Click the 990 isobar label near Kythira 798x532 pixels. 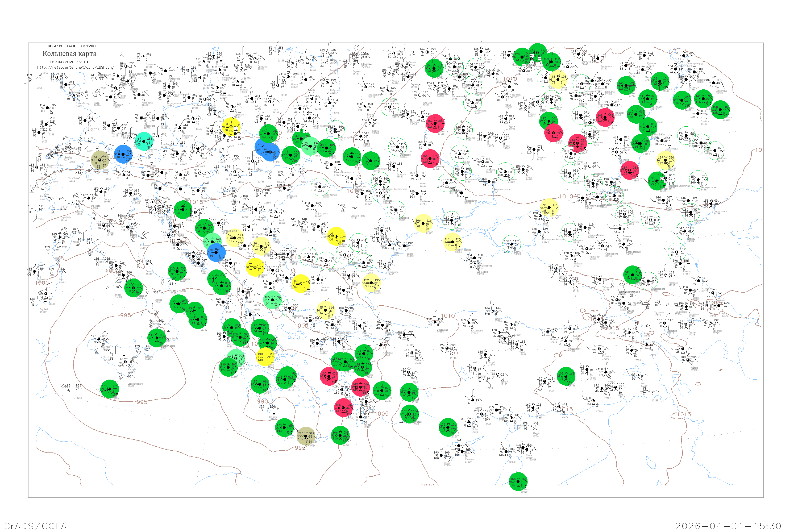[262, 401]
